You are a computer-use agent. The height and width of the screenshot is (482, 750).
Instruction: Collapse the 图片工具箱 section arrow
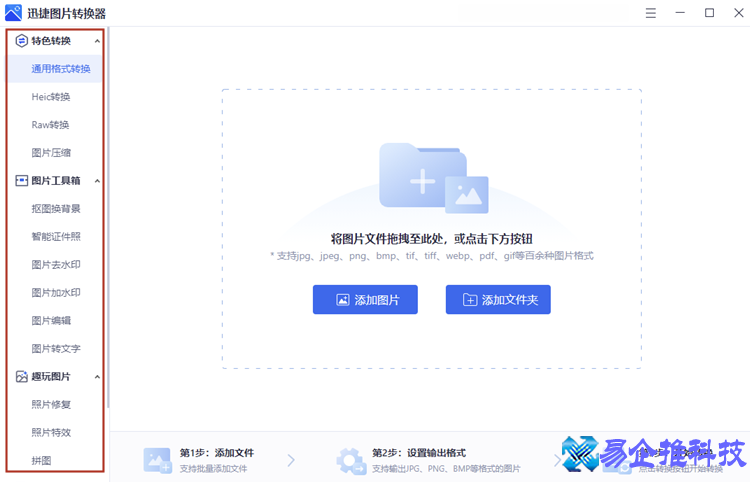coord(97,181)
